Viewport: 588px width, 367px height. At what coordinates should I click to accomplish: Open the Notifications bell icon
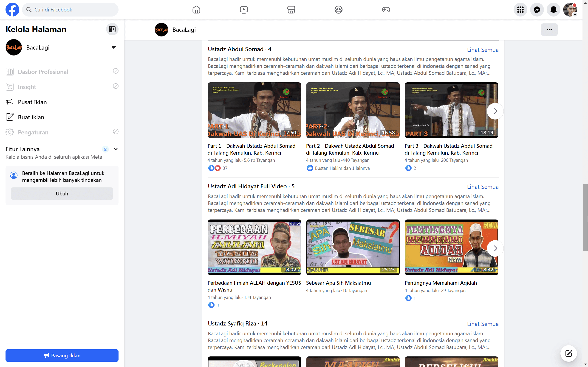554,10
